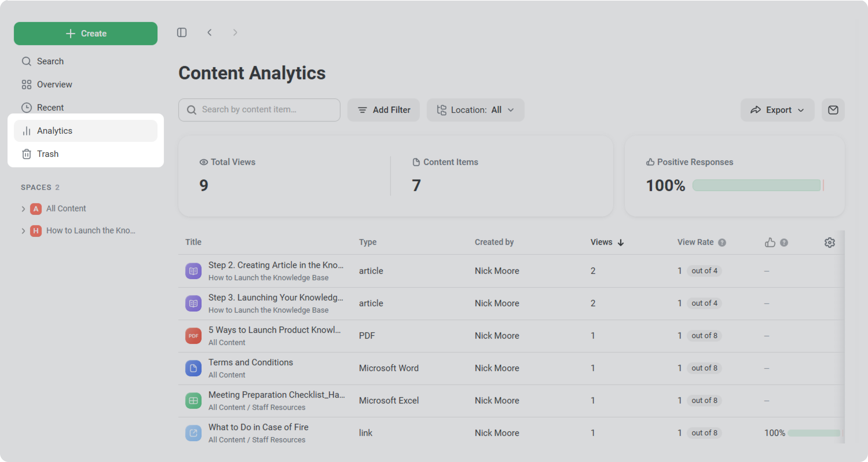
Task: Open the Location: All dropdown
Action: tap(475, 110)
